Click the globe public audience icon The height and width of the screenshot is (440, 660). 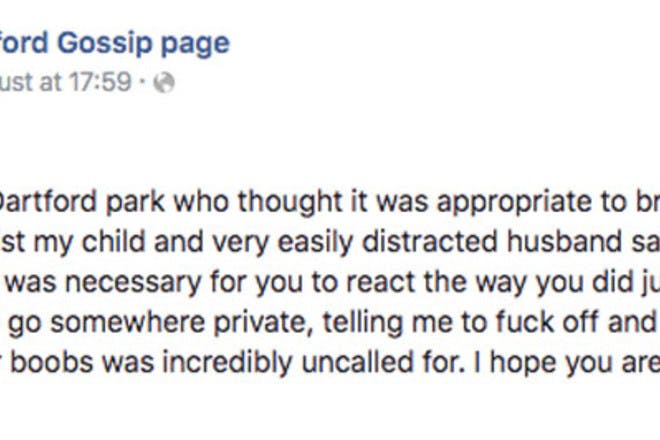[x=164, y=82]
